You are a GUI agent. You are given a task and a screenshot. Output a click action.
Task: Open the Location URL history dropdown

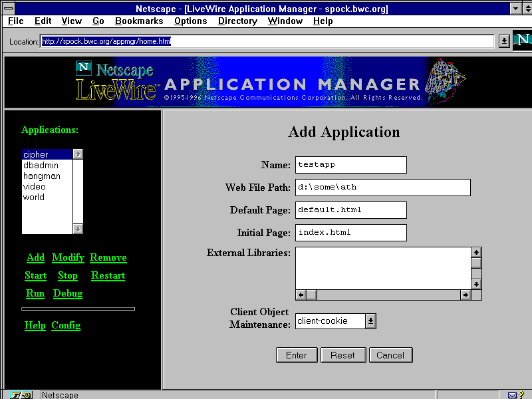coord(504,41)
